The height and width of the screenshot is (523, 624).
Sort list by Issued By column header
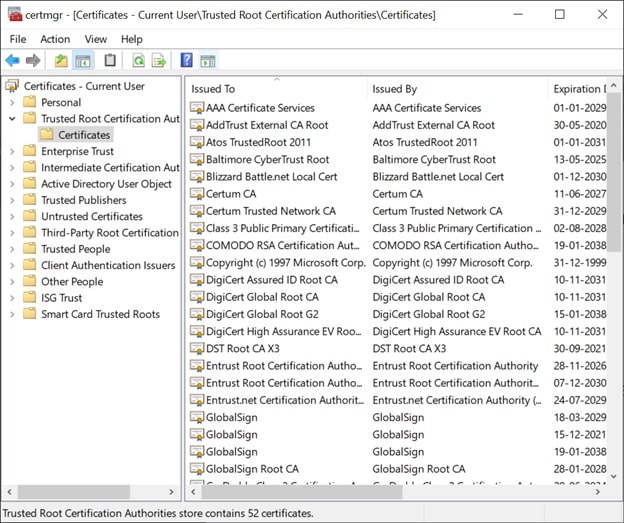(394, 89)
